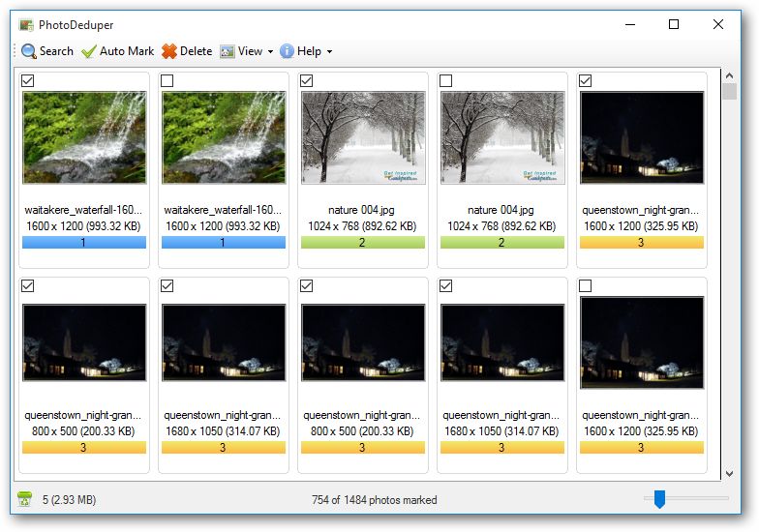
Task: Click the scrollbar up arrow
Action: [730, 75]
